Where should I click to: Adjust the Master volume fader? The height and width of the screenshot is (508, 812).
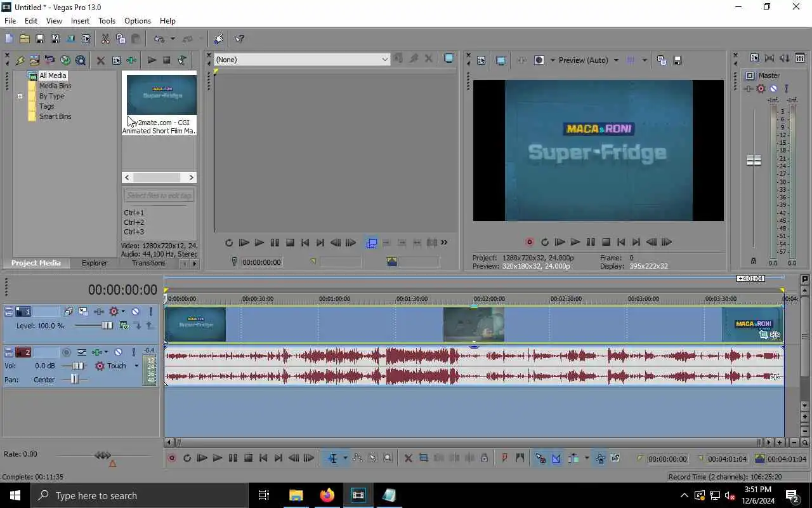(x=754, y=161)
